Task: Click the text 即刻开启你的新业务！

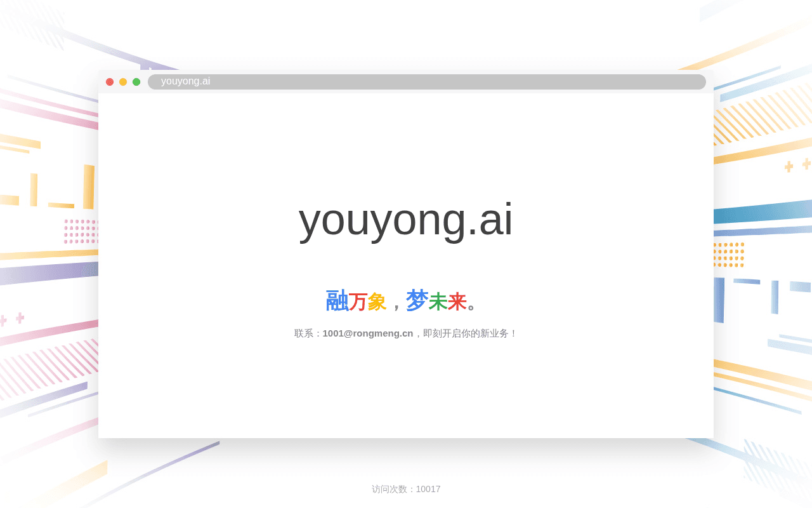Action: pyautogui.click(x=470, y=333)
